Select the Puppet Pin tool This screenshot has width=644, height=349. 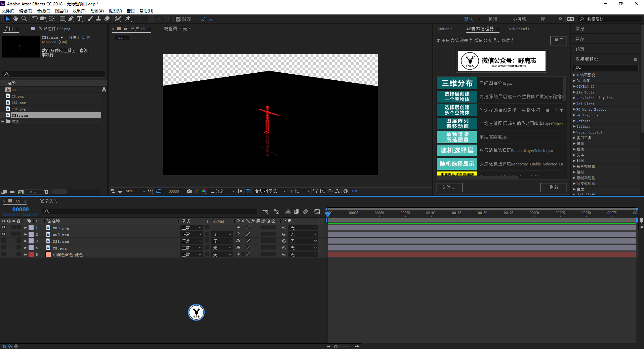(128, 19)
